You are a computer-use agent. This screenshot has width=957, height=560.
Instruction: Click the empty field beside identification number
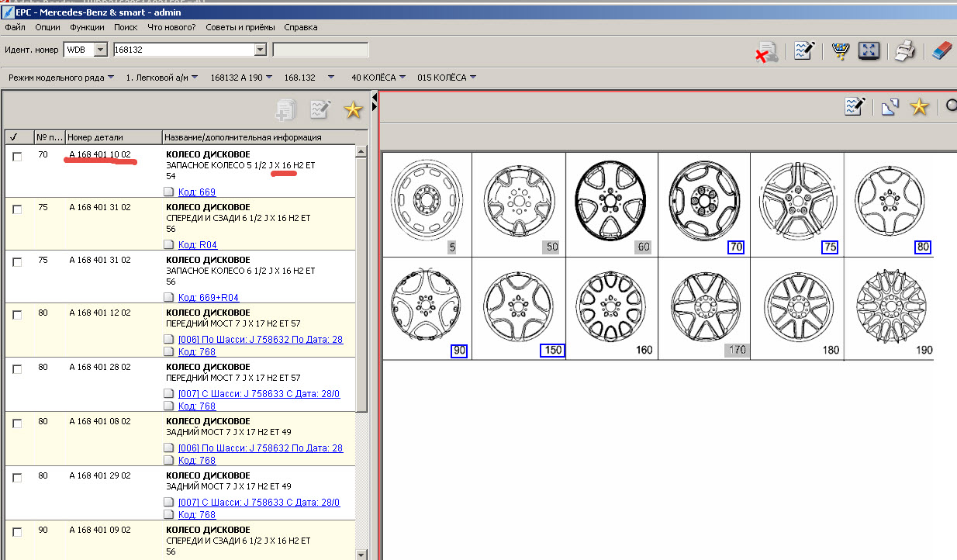coord(320,50)
